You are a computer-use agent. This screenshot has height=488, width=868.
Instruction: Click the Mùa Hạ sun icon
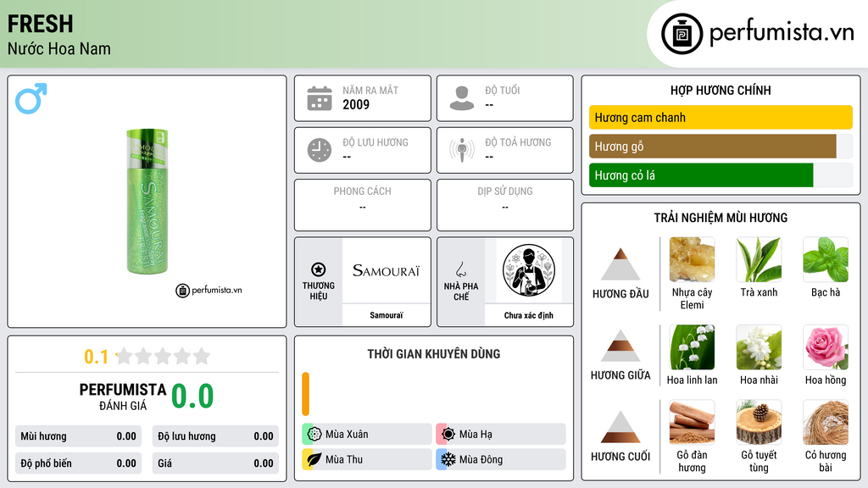[448, 435]
